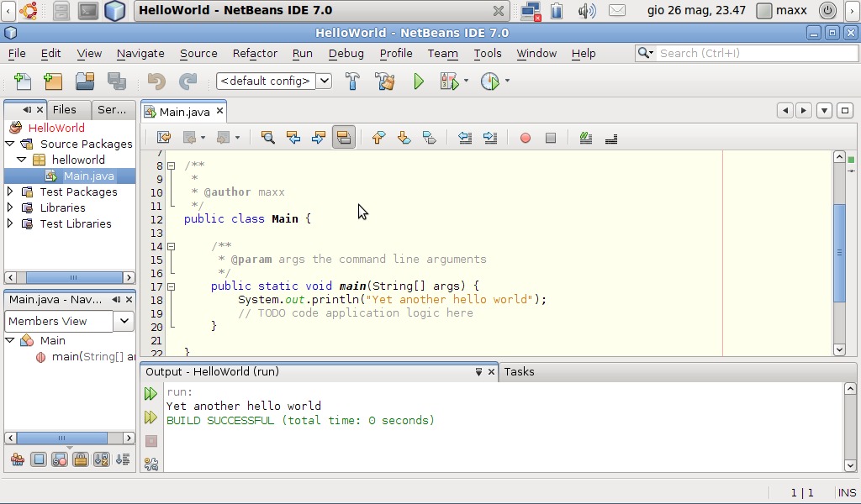Click the volume icon in system panel
The width and height of the screenshot is (861, 504).
[x=586, y=10]
